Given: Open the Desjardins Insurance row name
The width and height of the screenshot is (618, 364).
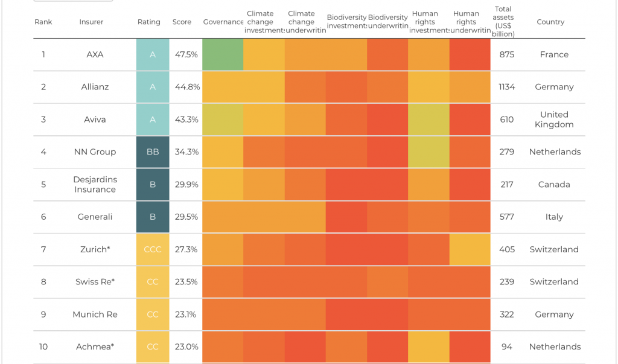Looking at the screenshot, I should tap(95, 185).
